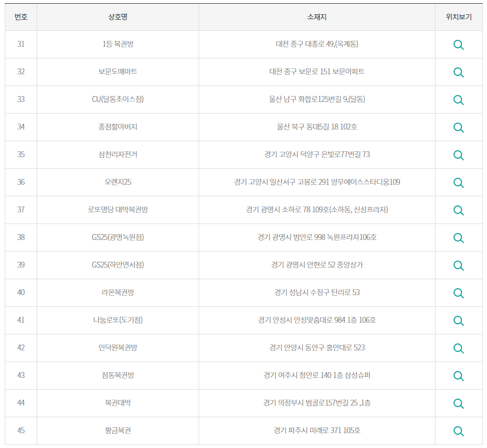
Task: Click address 경기 안성시 안성맞춤대로 984 1층 106호
Action: pyautogui.click(x=317, y=321)
